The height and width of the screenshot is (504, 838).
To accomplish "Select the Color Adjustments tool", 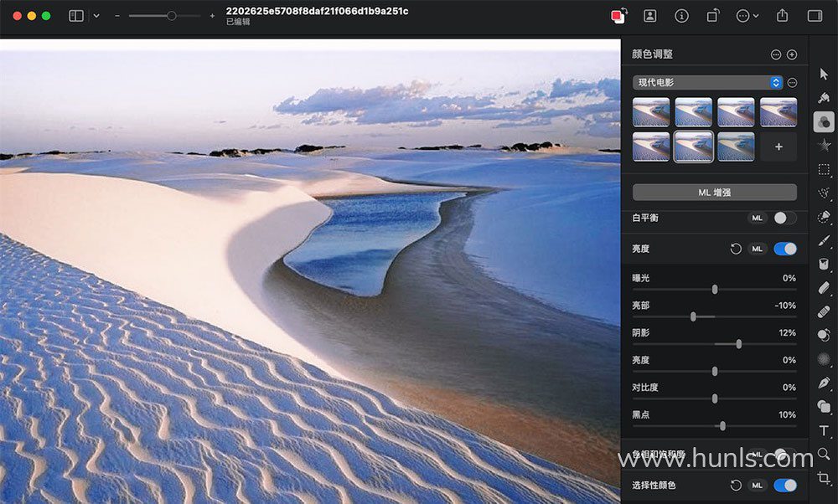I will (824, 121).
